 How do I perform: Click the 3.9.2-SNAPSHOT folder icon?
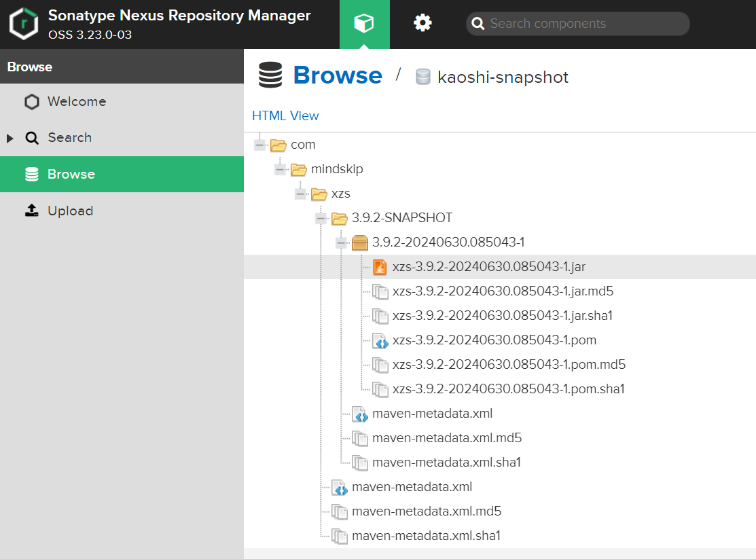click(x=339, y=219)
